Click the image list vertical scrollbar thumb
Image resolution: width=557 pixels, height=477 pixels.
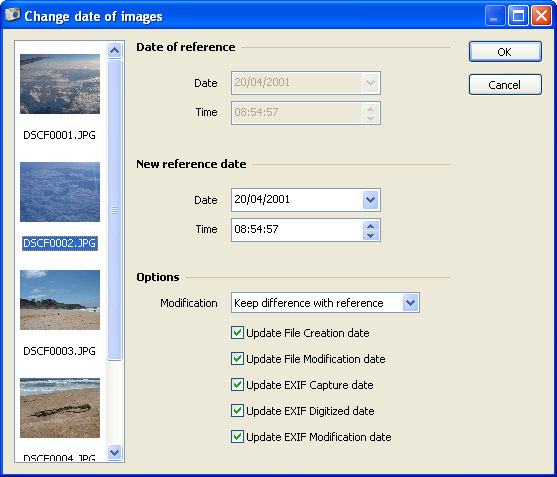pyautogui.click(x=114, y=210)
